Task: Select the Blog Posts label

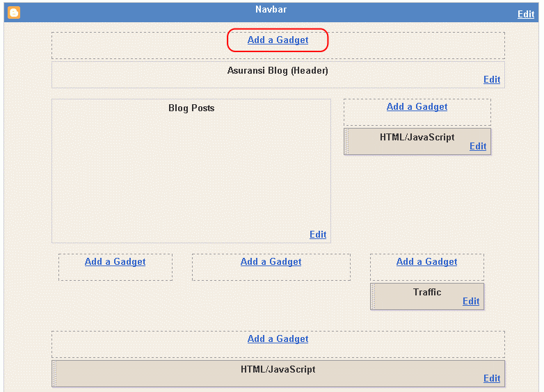Action: click(191, 108)
